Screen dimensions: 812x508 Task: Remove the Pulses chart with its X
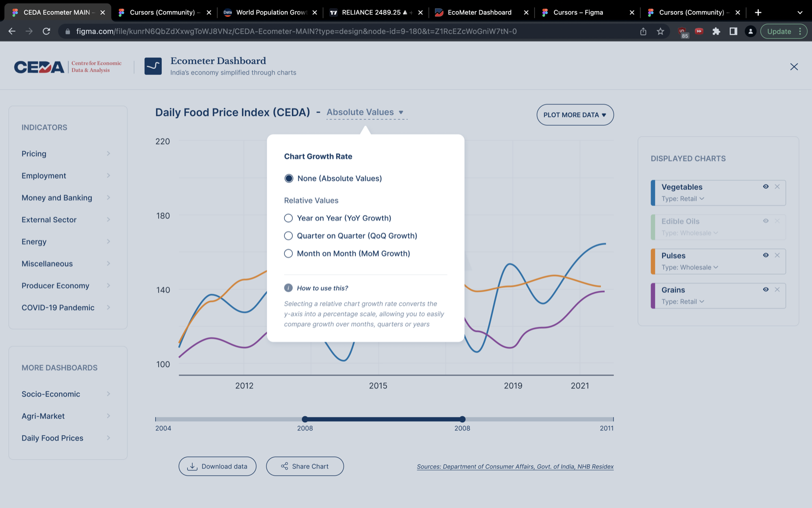[x=777, y=255]
